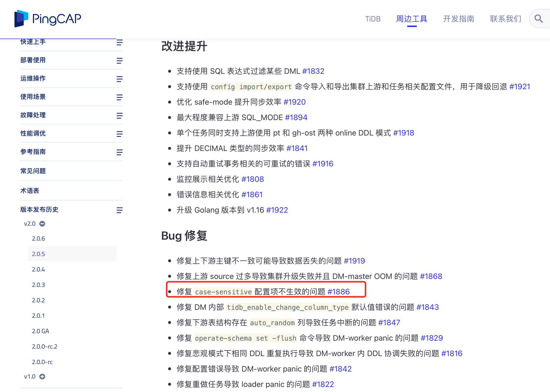This screenshot has width=550, height=392.
Task: Click the search magnifier icon
Action: 538,19
